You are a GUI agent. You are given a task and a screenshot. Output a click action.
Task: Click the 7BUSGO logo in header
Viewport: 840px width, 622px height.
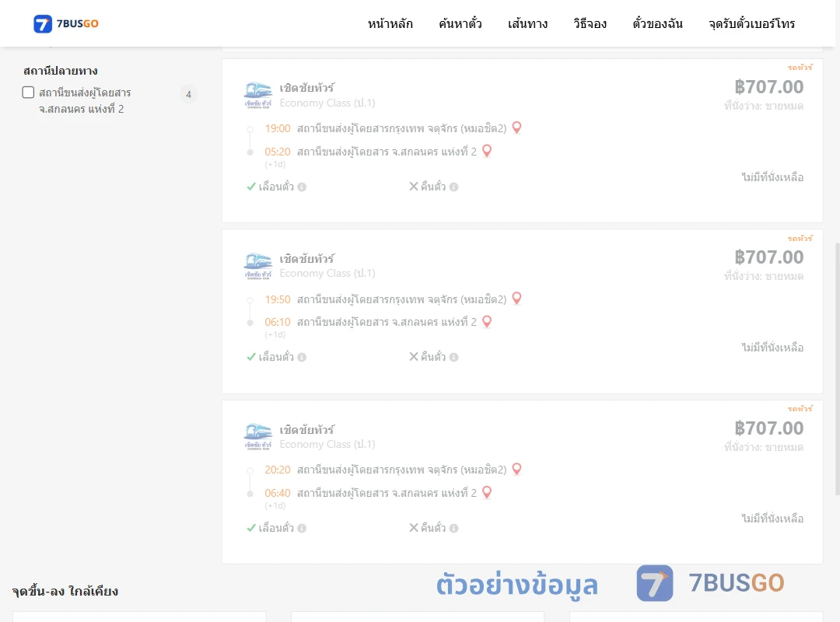[66, 23]
